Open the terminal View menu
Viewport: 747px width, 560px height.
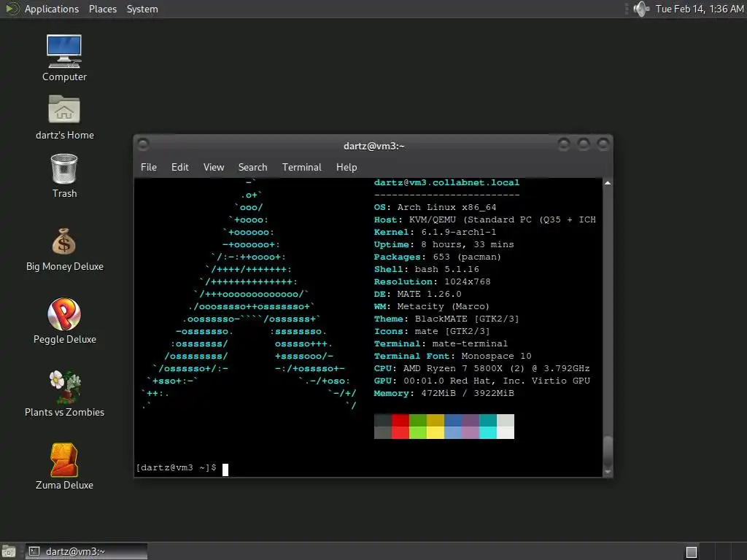214,167
